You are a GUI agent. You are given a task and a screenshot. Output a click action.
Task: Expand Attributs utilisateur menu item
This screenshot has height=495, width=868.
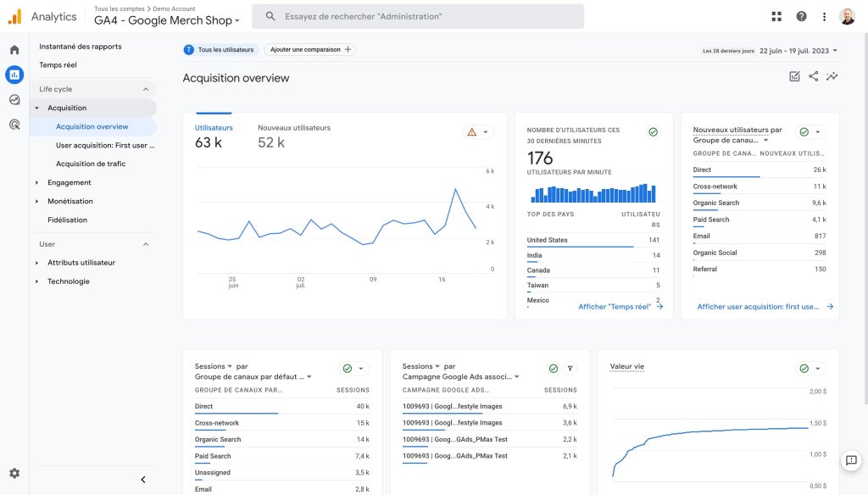37,263
